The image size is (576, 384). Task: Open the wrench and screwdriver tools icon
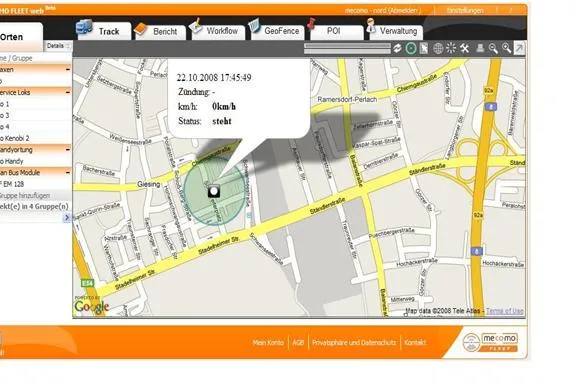(x=464, y=48)
